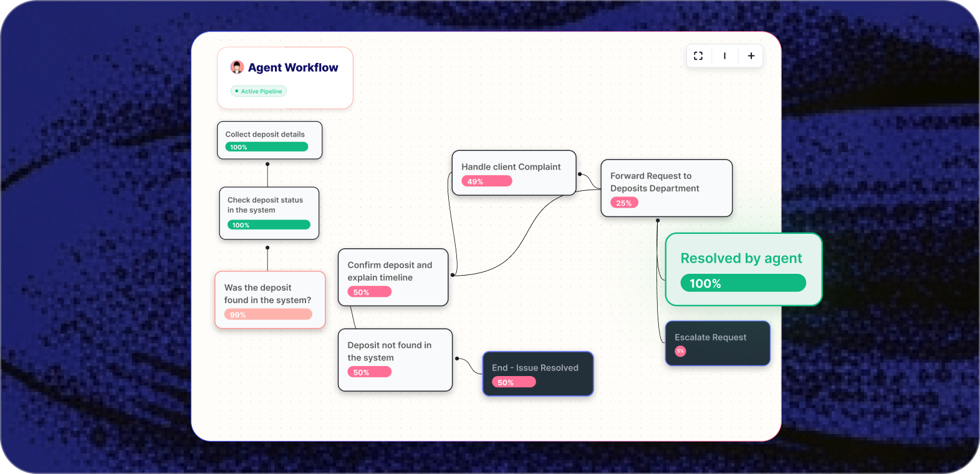
Task: Click the 100% bar in Resolved by agent
Action: click(743, 283)
